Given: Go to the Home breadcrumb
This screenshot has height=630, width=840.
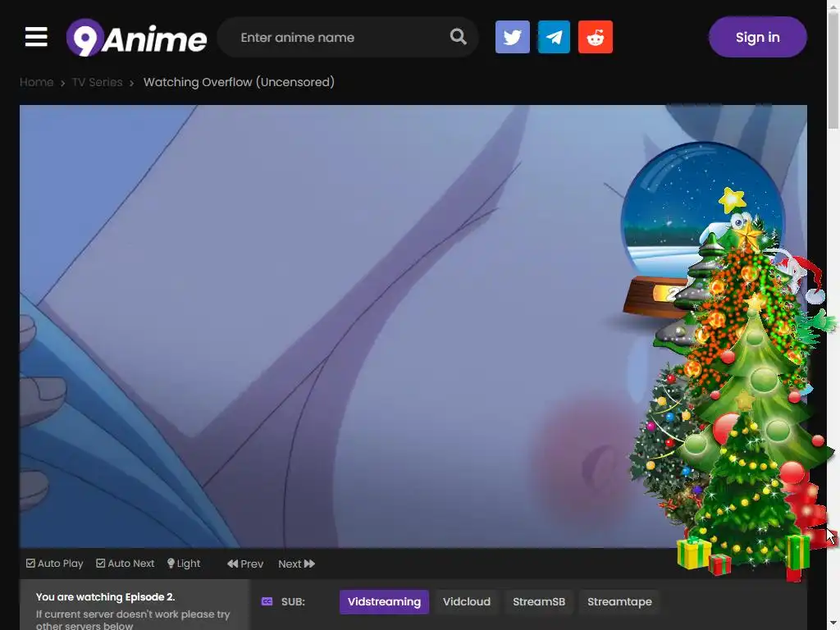Looking at the screenshot, I should click(36, 82).
